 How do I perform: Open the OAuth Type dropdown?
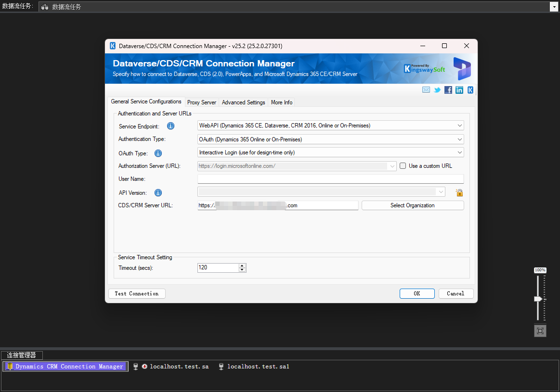[460, 152]
